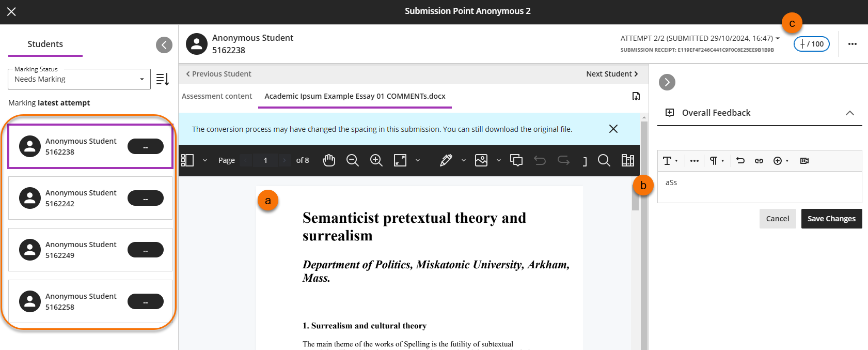
Task: Zoom in on the document
Action: (376, 160)
